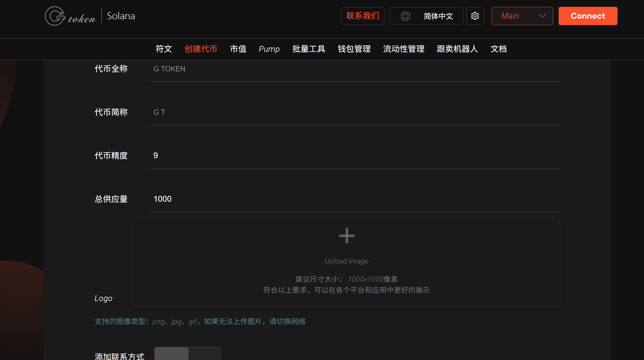Select the 创建代币 menu item
This screenshot has height=360, width=644.
click(x=201, y=49)
